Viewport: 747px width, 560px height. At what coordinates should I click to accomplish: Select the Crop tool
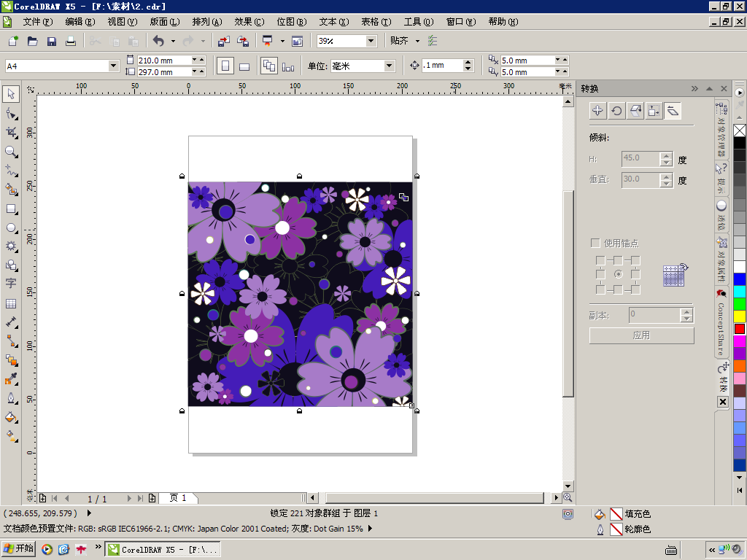point(11,133)
